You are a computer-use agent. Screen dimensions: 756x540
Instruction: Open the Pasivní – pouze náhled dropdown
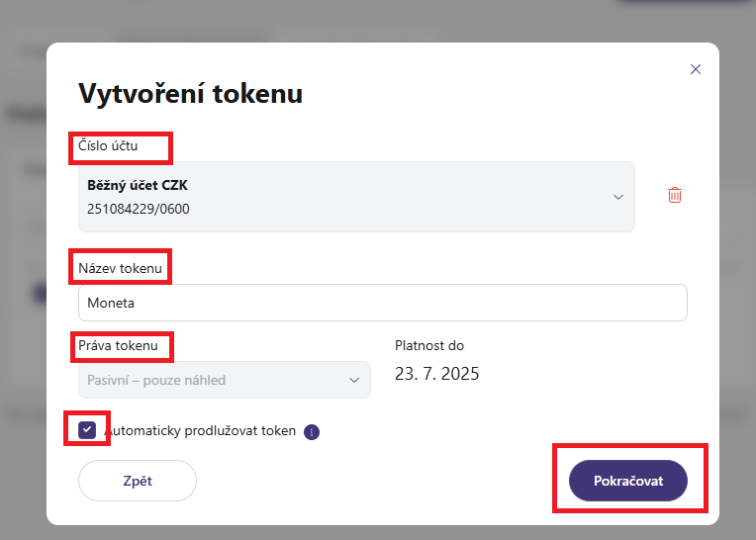click(x=225, y=380)
